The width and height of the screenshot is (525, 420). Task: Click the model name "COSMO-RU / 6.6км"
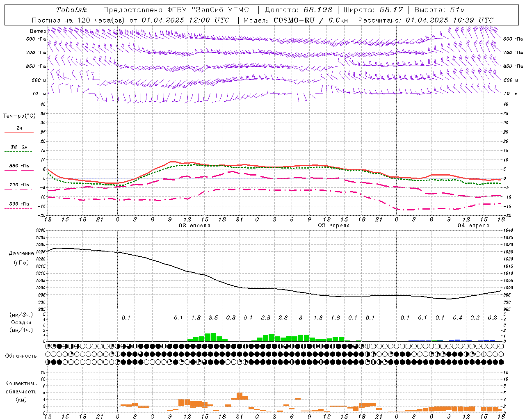click(310, 20)
